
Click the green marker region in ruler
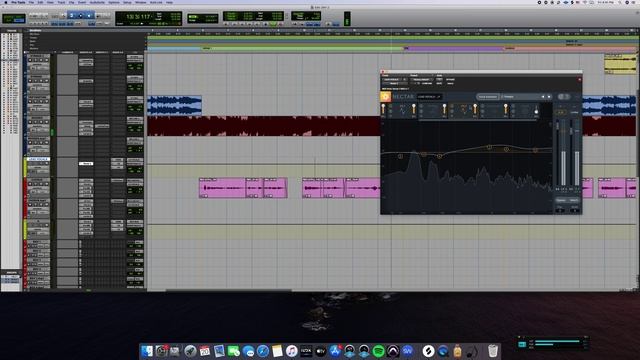coord(302,48)
